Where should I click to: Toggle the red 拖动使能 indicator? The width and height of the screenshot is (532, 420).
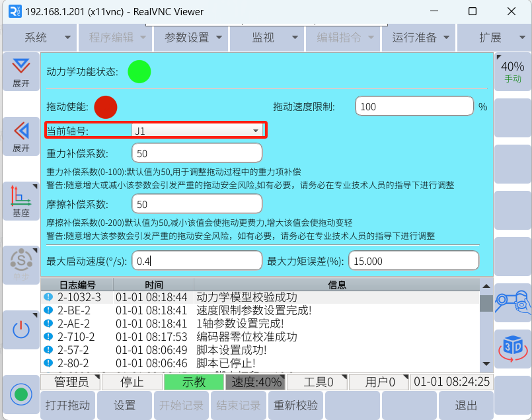(106, 107)
